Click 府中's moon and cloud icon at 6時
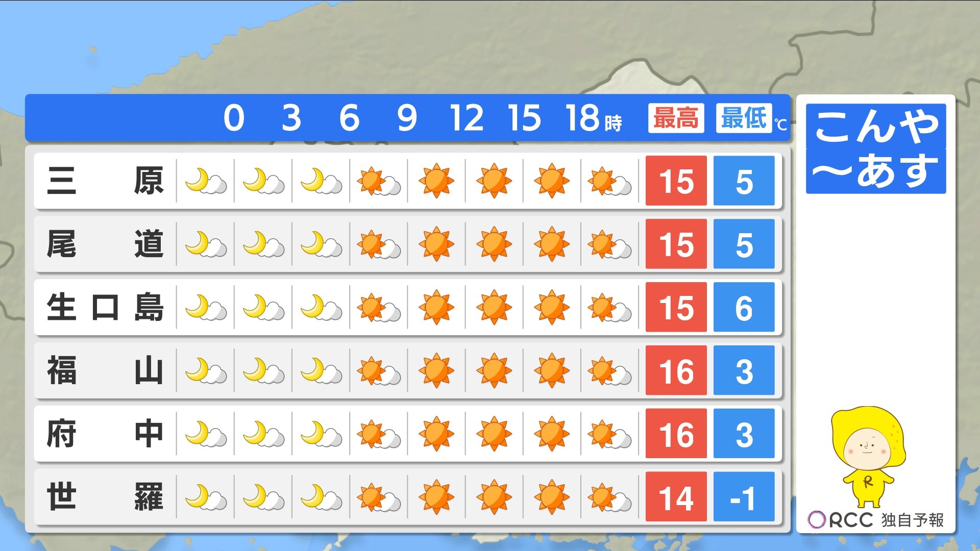The height and width of the screenshot is (551, 980). coord(321,434)
